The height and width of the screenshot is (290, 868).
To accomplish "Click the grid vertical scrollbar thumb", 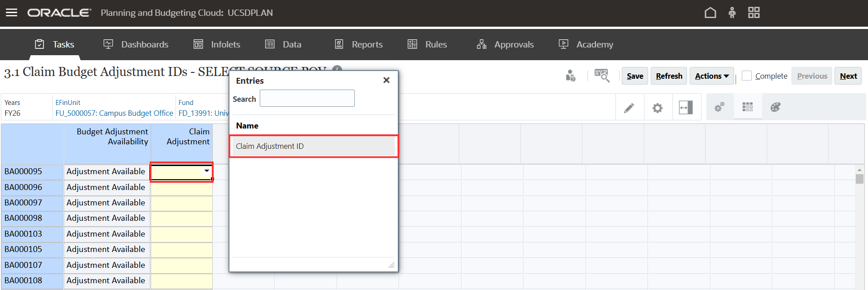I will 859,179.
